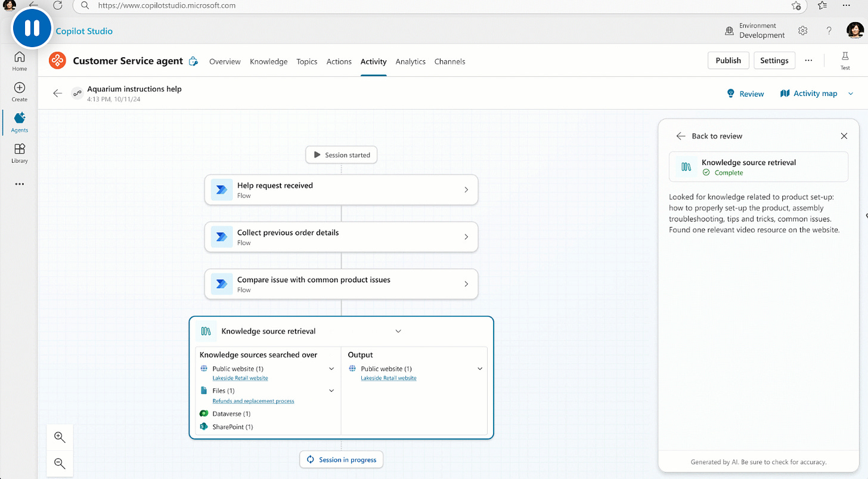This screenshot has height=479, width=868.
Task: Expand Compare issue with common product issues chevron
Action: (x=466, y=284)
